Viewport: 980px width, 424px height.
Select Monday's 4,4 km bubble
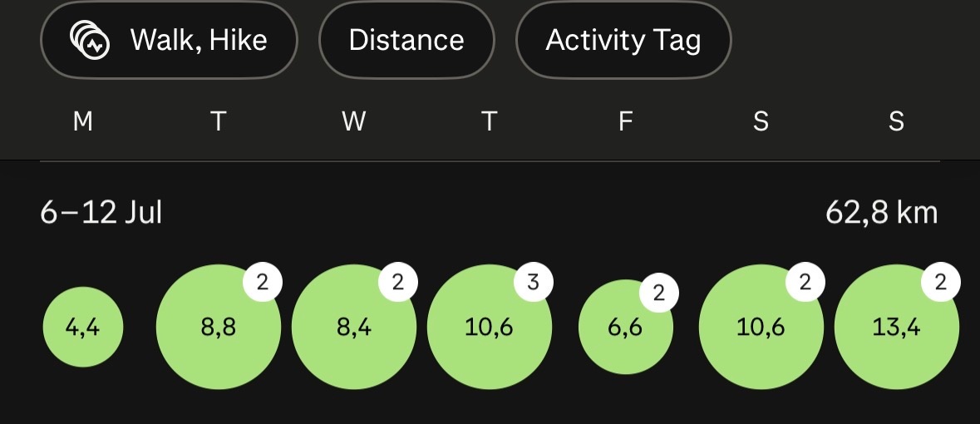click(83, 327)
